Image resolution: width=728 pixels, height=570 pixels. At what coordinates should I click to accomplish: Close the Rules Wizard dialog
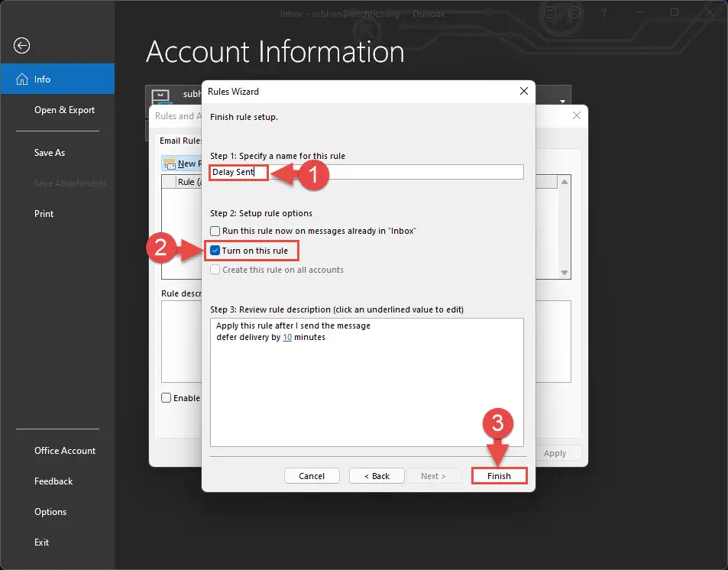click(x=524, y=91)
